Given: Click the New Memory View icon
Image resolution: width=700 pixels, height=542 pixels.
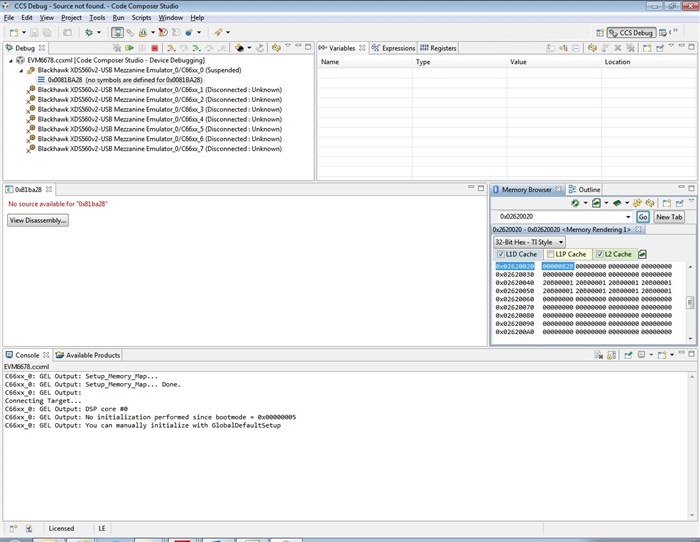Looking at the screenshot, I should (667, 203).
